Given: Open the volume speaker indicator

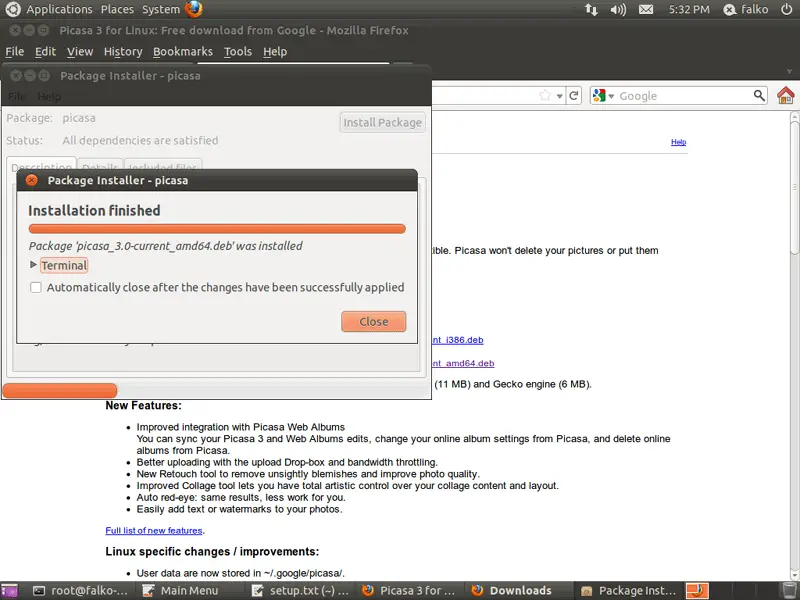Looking at the screenshot, I should (618, 9).
